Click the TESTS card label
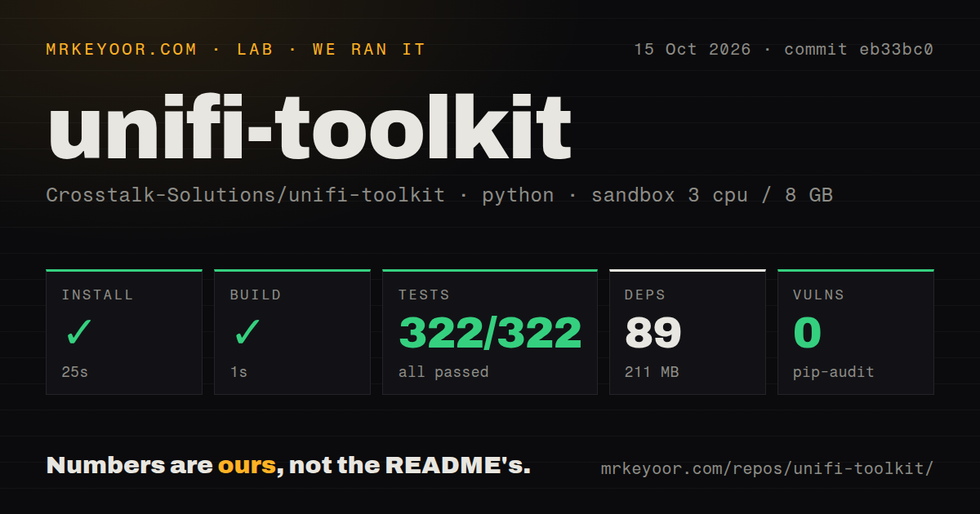980x514 pixels. pos(424,295)
